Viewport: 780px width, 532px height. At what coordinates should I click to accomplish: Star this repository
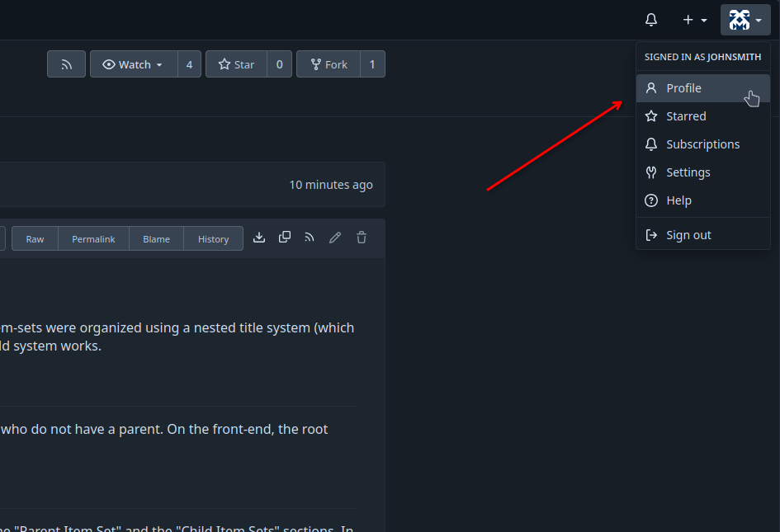coord(236,64)
